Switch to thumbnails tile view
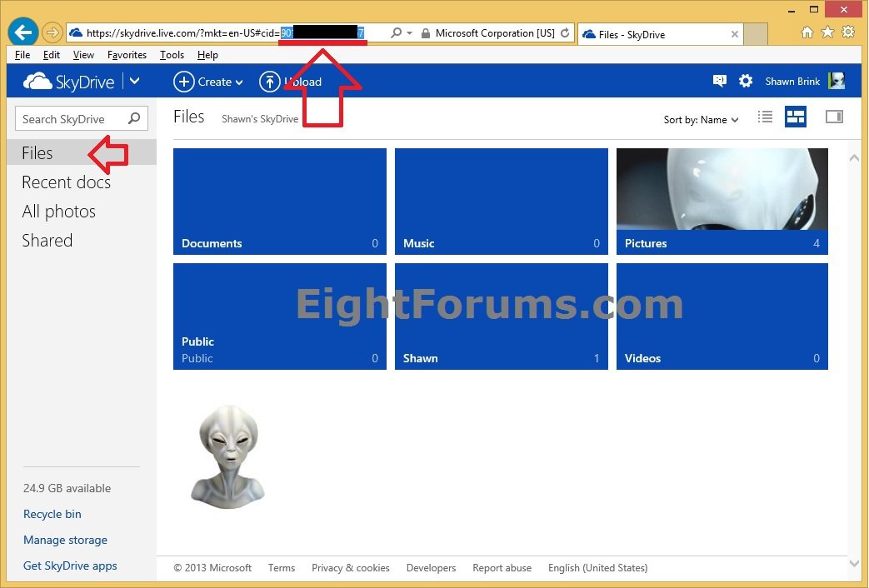The width and height of the screenshot is (869, 588). click(796, 117)
